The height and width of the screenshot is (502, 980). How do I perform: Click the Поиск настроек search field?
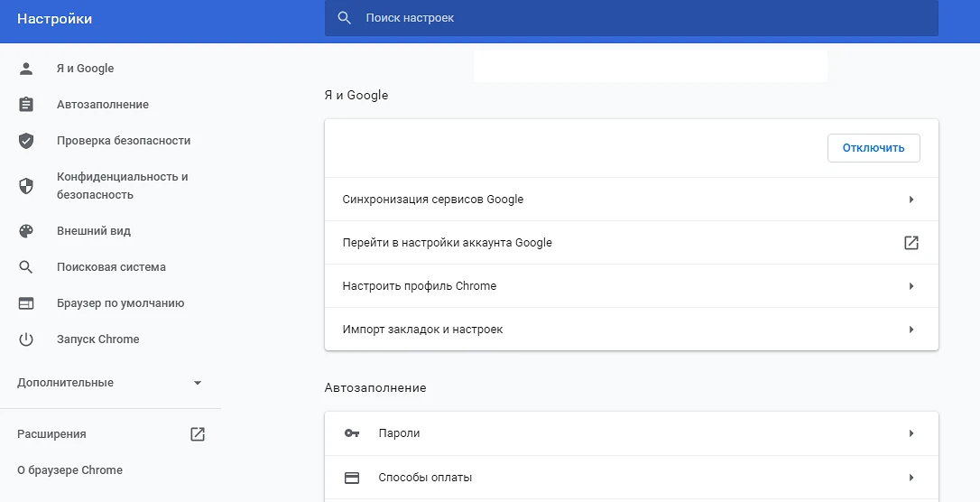click(632, 18)
